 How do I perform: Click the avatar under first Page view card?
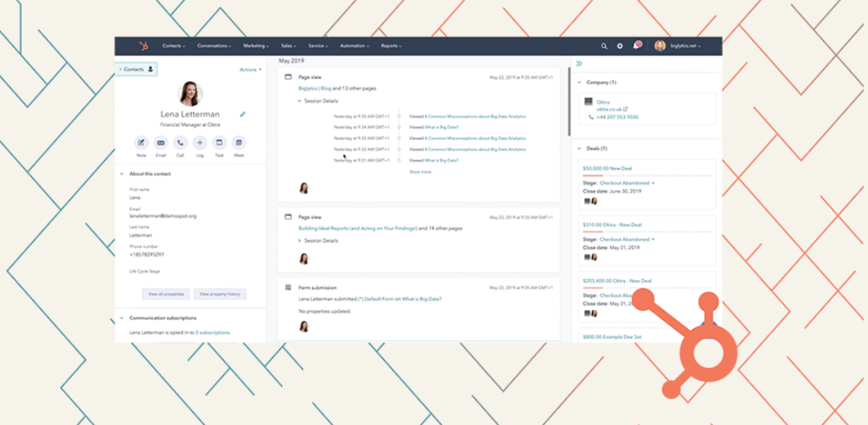click(x=303, y=188)
